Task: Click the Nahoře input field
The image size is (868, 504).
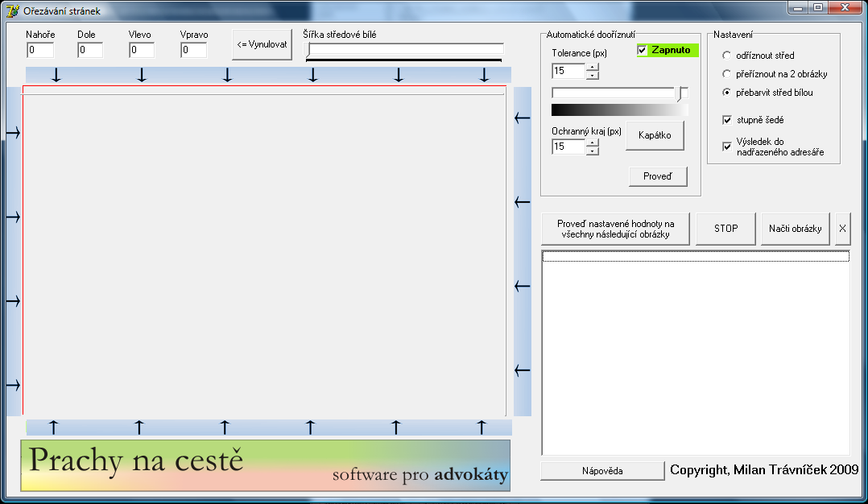Action: click(x=40, y=51)
